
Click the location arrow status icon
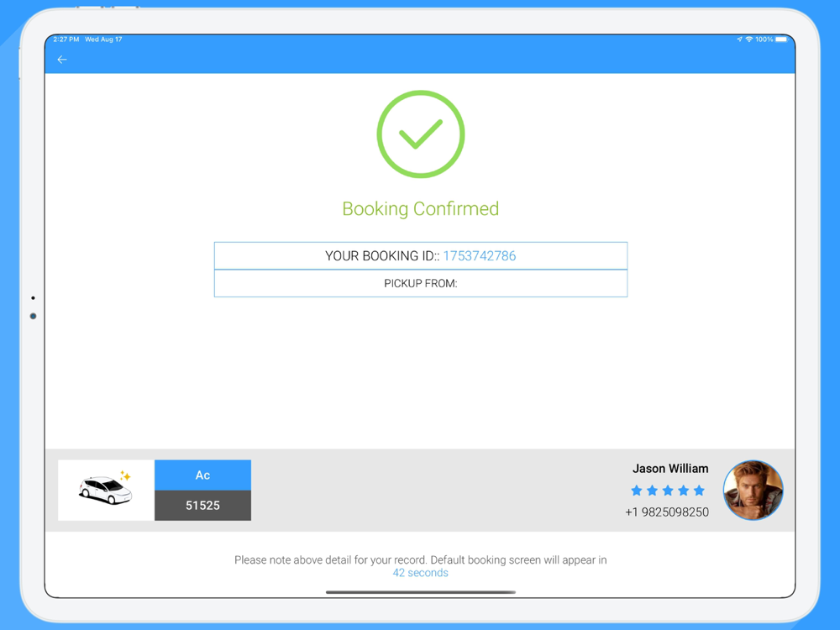point(739,39)
